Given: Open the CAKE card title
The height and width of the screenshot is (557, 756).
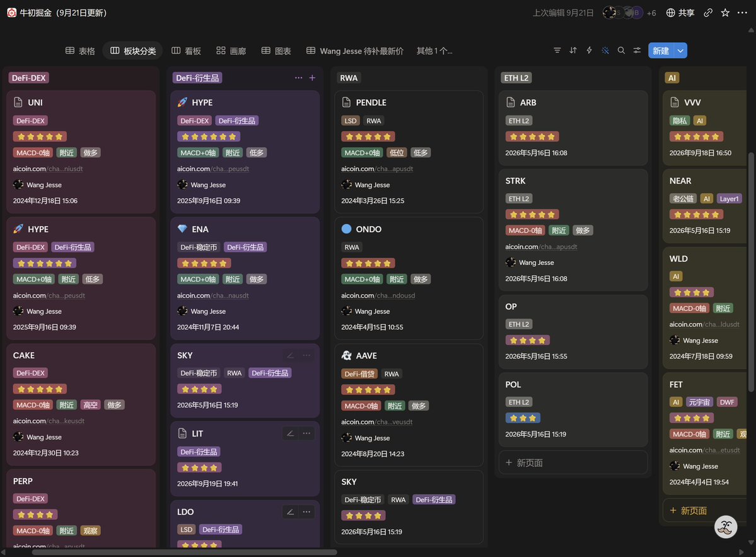Looking at the screenshot, I should pos(23,355).
